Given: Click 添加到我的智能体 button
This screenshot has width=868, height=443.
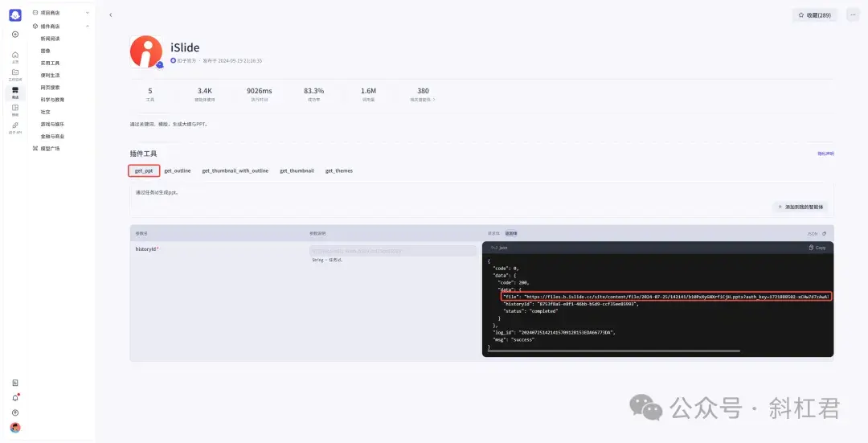Looking at the screenshot, I should pyautogui.click(x=800, y=207).
